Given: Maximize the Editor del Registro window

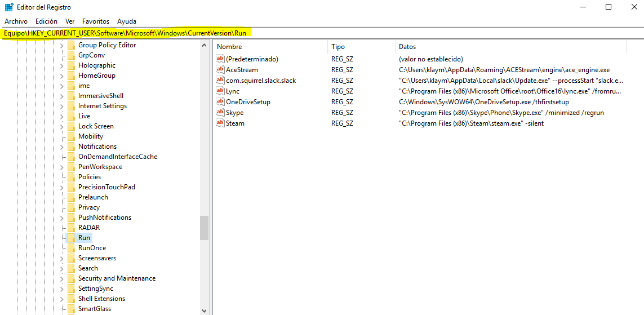Looking at the screenshot, I should coord(609,7).
